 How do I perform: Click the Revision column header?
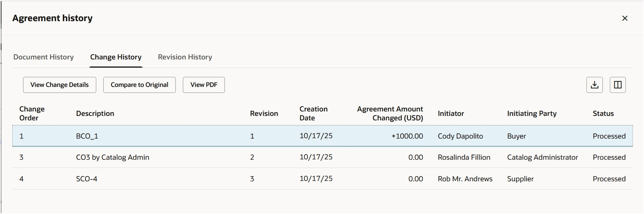(264, 113)
